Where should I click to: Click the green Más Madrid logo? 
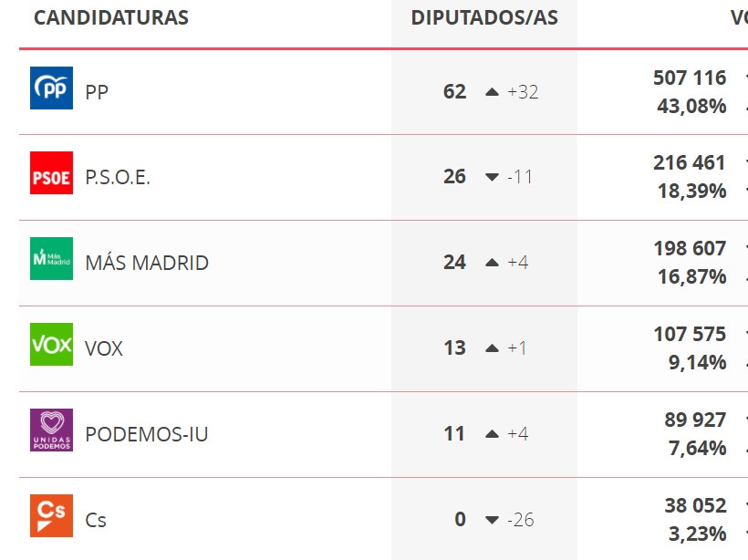pyautogui.click(x=51, y=258)
